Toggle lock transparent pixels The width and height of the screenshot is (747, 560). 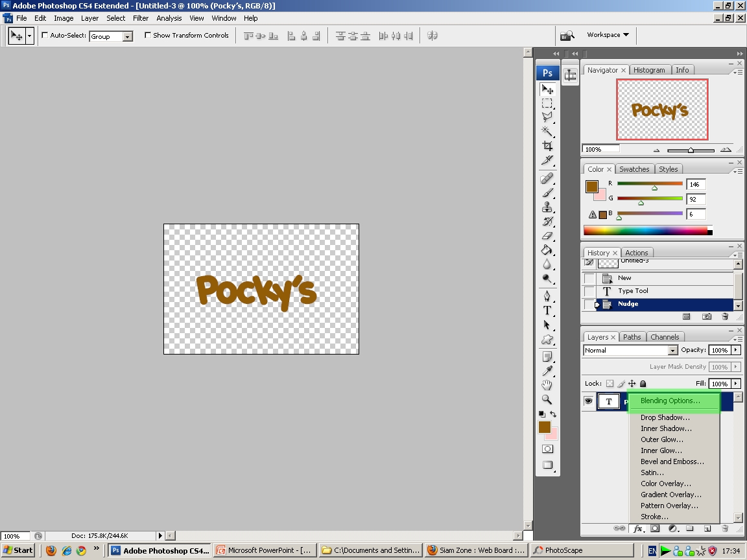click(x=610, y=383)
